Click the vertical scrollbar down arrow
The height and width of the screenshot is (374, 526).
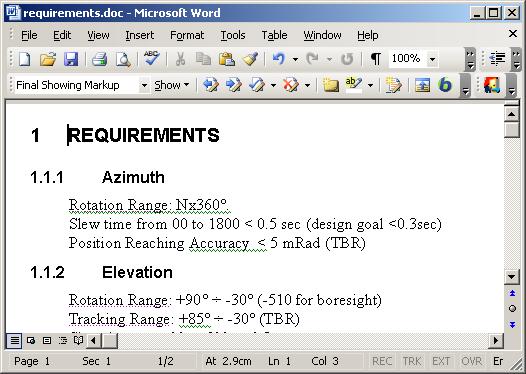pyautogui.click(x=512, y=277)
